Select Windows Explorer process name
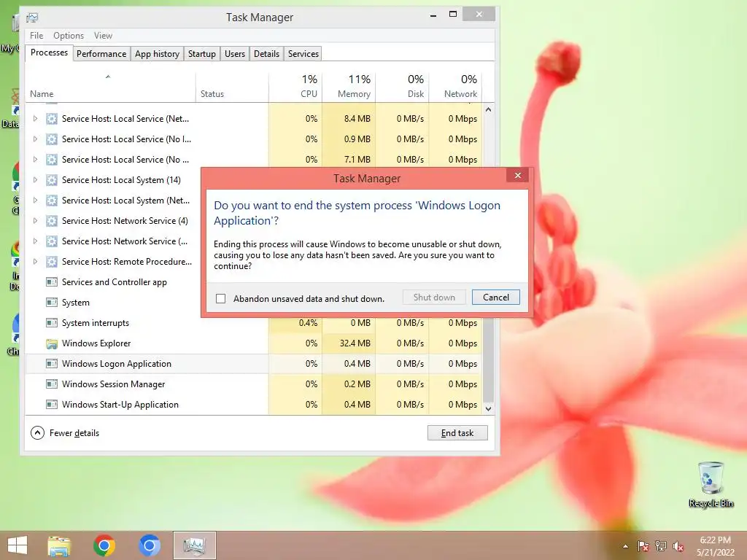 tap(96, 343)
